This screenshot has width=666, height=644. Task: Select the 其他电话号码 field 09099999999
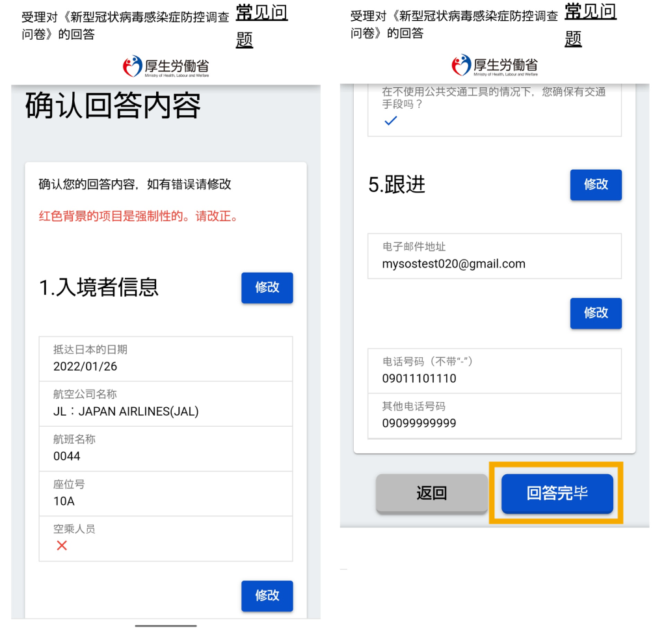pyautogui.click(x=494, y=416)
